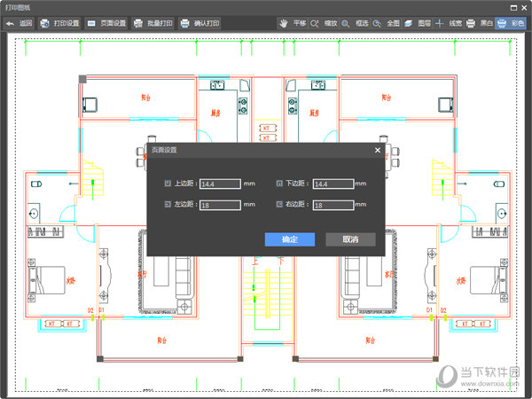Click 确认打印 (Confirm Print)
Image resolution: width=532 pixels, height=399 pixels.
click(200, 23)
